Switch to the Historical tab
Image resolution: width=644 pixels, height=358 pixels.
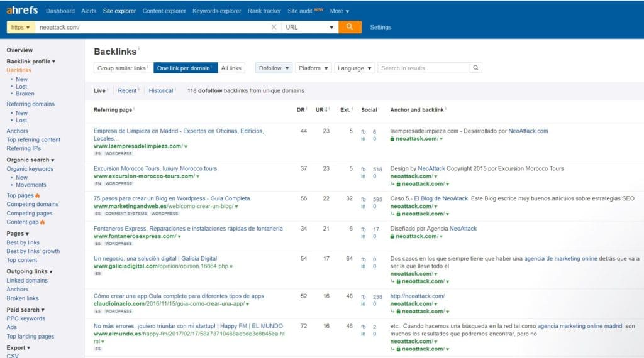point(160,90)
